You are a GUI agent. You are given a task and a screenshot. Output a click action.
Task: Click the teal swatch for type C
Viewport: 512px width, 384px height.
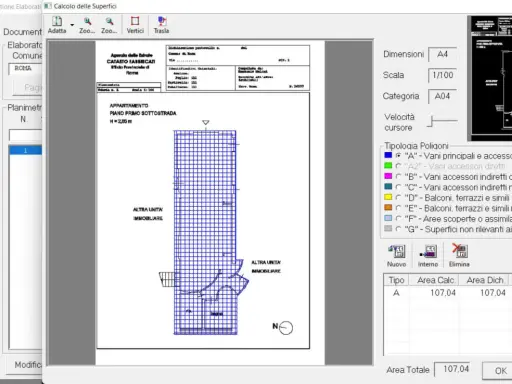pos(388,186)
